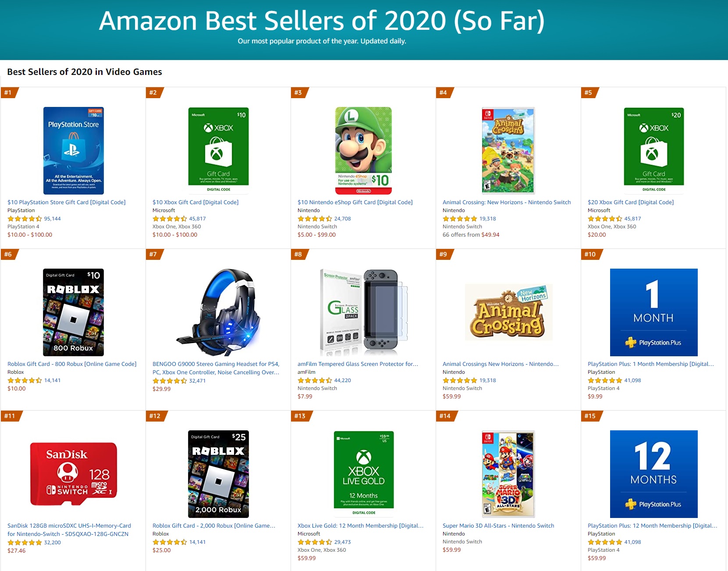Click the Animal Crossings New Horizons logo image
Screen dimensions: 728x571
[508, 312]
